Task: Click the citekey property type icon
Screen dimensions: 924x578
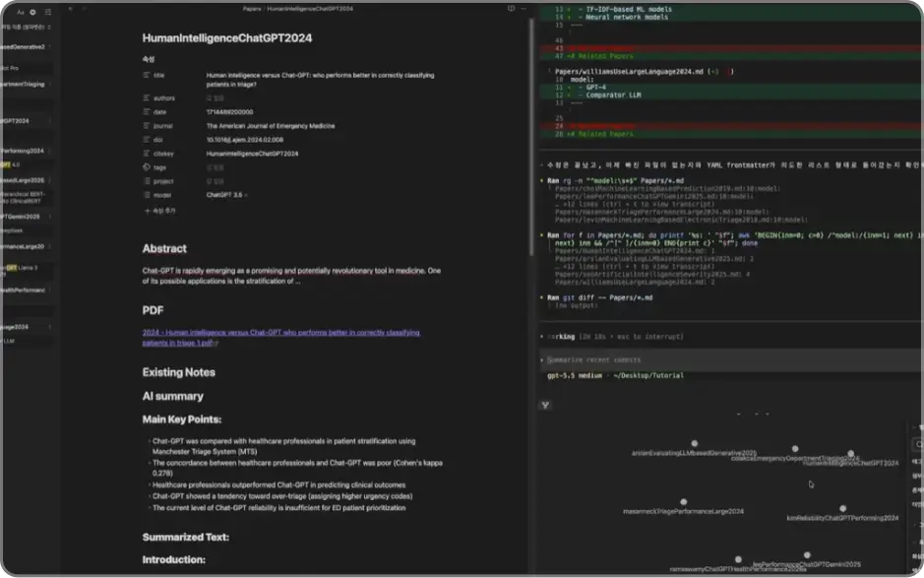Action: coord(147,154)
